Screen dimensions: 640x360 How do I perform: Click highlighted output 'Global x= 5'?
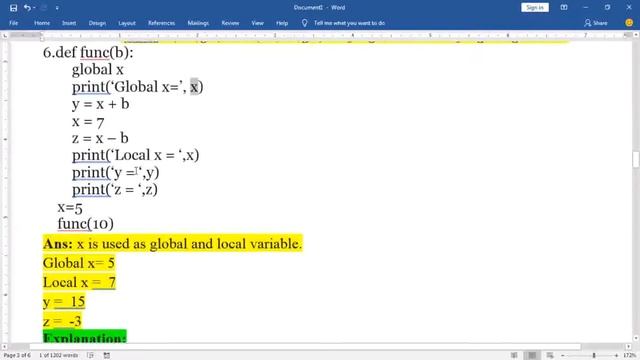[x=79, y=263]
